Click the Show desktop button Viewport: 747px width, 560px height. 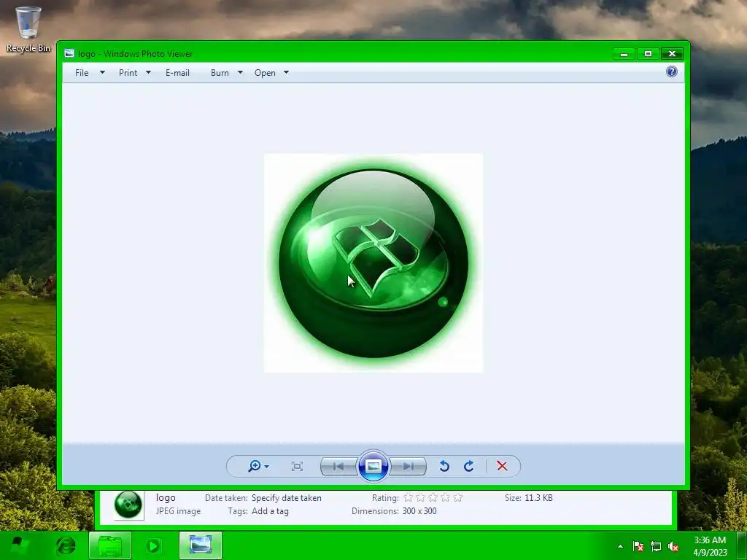pyautogui.click(x=742, y=545)
